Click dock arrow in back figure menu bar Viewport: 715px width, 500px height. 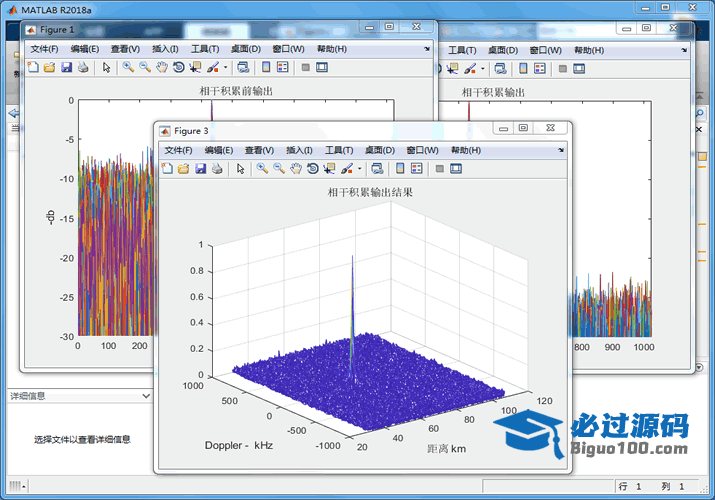click(x=684, y=50)
